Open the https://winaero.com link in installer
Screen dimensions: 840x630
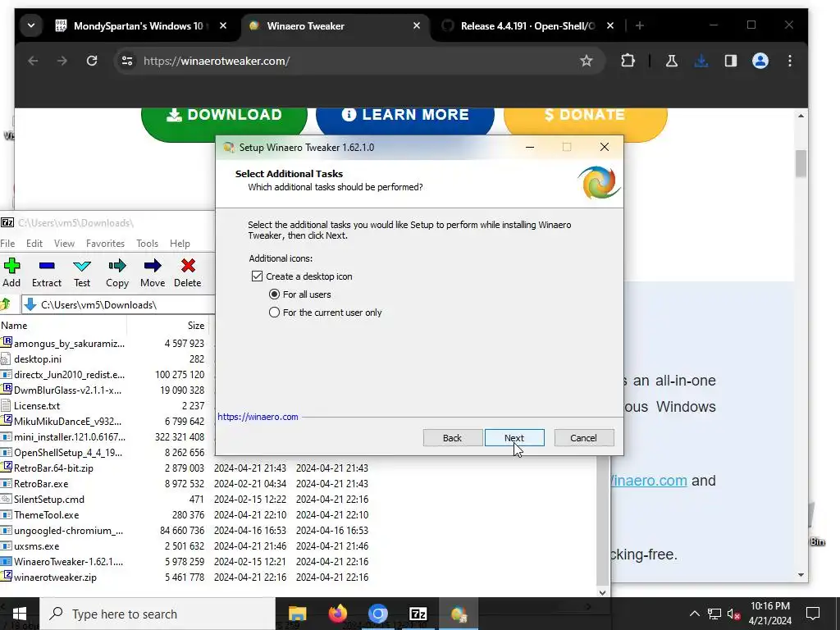(258, 417)
